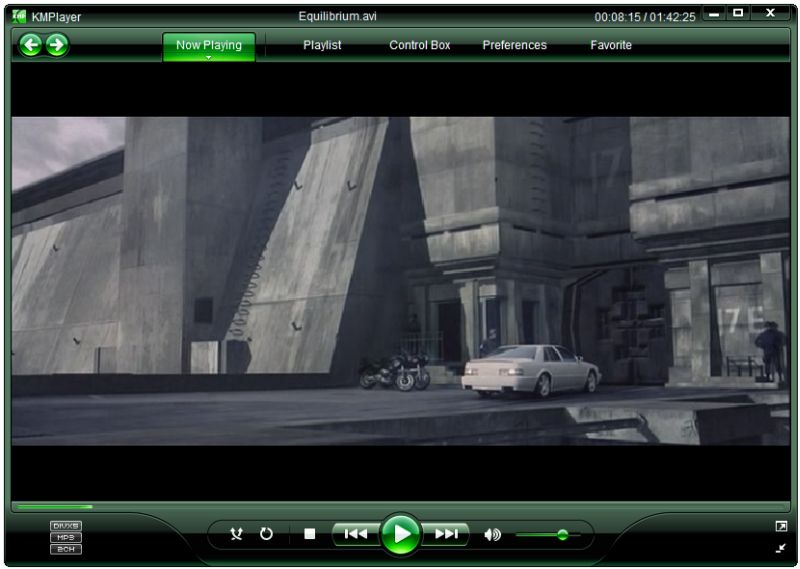
Task: Toggle the repeat loop icon
Action: (x=266, y=534)
